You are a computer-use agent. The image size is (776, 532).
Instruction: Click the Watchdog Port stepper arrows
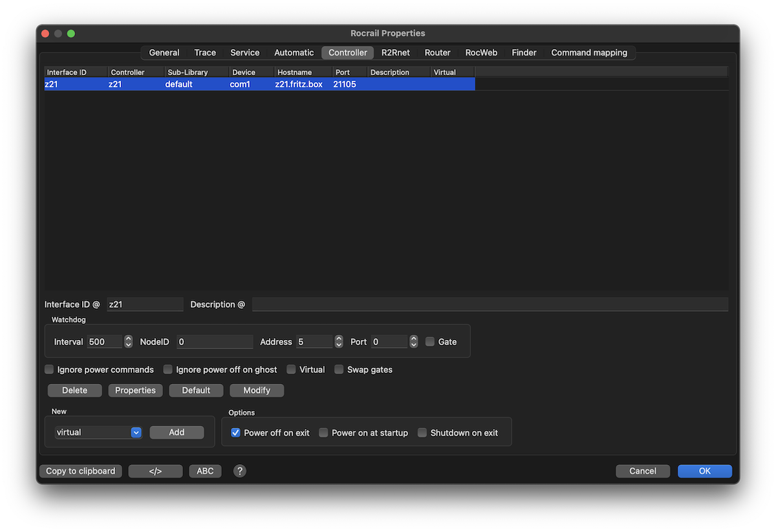pyautogui.click(x=413, y=342)
